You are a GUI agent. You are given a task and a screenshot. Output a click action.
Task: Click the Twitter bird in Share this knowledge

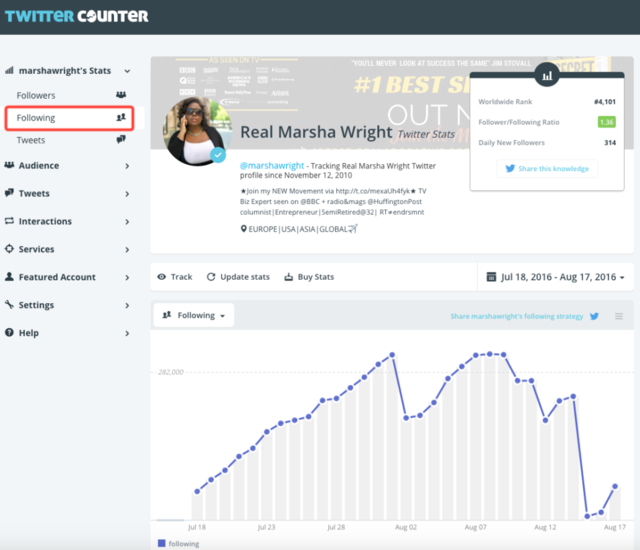pos(510,169)
